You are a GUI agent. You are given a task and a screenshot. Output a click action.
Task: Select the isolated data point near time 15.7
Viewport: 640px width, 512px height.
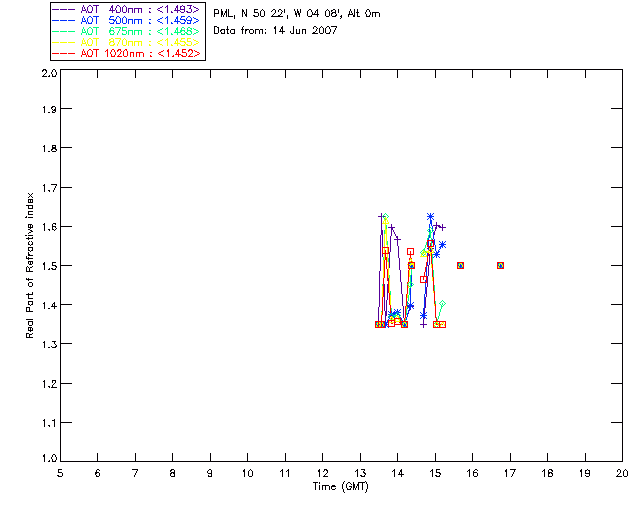(460, 265)
